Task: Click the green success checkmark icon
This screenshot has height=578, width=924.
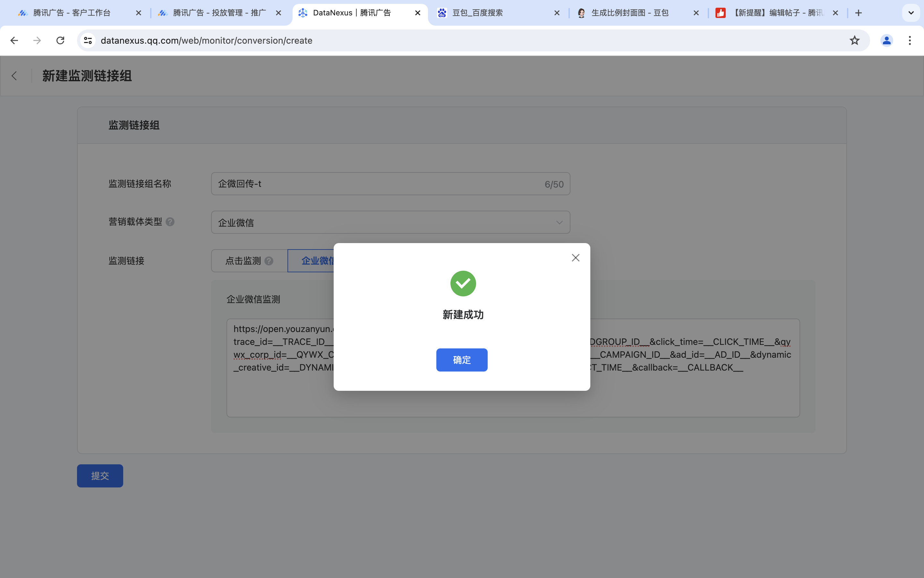Action: (x=463, y=283)
